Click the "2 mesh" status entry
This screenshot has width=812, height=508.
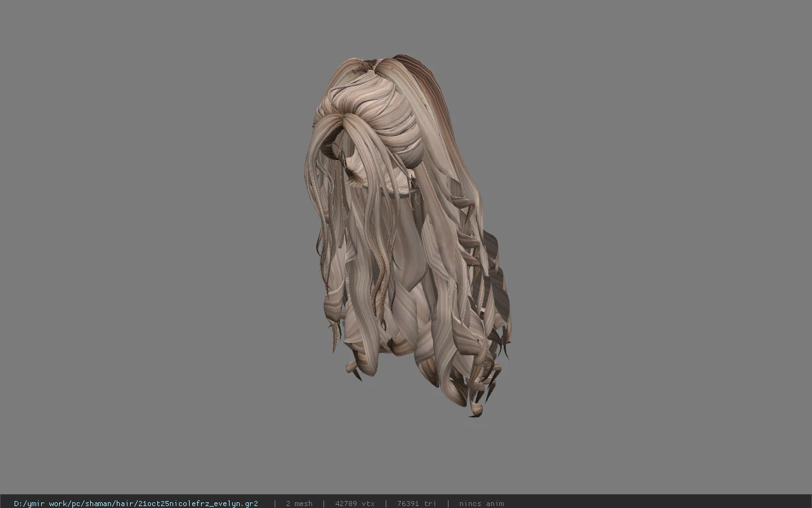(x=299, y=504)
